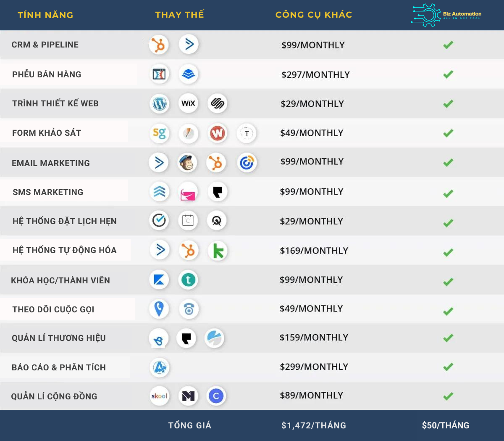
Task: Click the green checkmark in Theo dõi cuộc gọi row
Action: [448, 311]
